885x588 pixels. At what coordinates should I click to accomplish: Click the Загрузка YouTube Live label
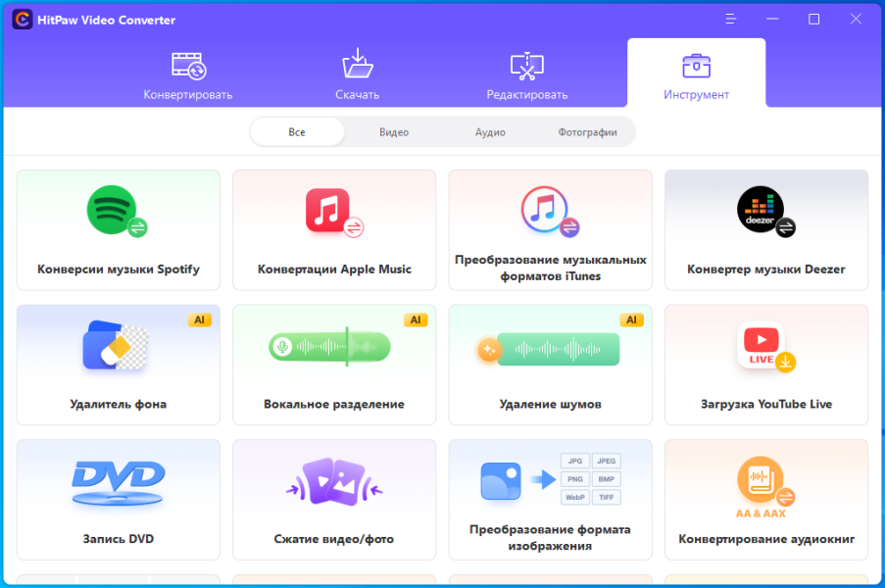pos(765,404)
